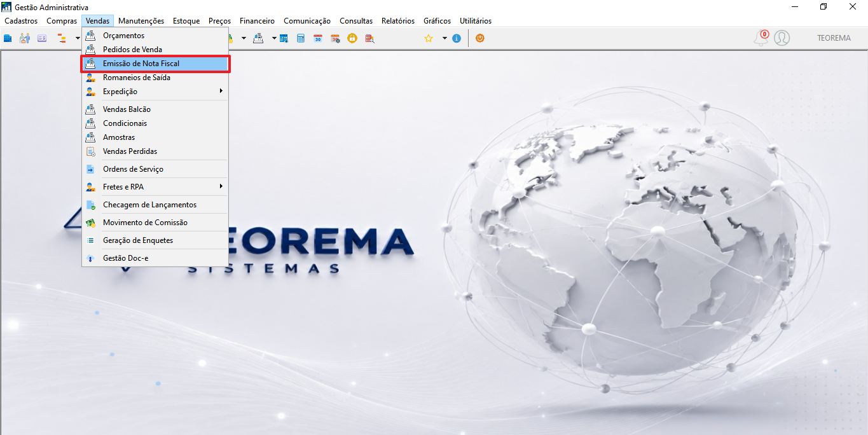Click the orange padlock toolbar icon
This screenshot has height=435, width=868.
(x=352, y=38)
